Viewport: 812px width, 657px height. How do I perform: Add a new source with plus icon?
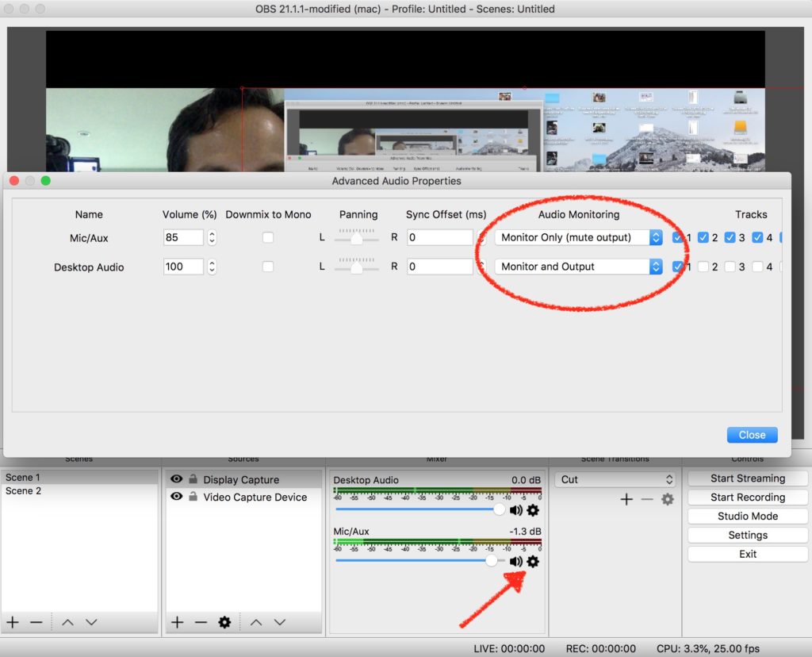tap(177, 622)
